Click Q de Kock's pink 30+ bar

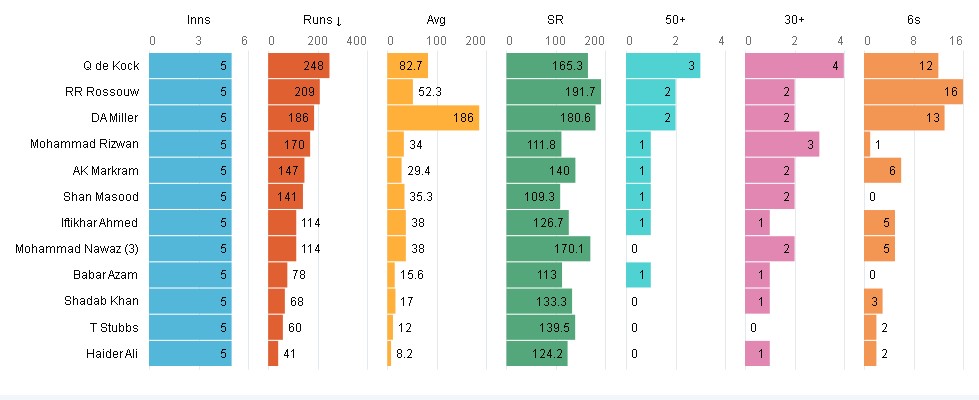(x=795, y=65)
